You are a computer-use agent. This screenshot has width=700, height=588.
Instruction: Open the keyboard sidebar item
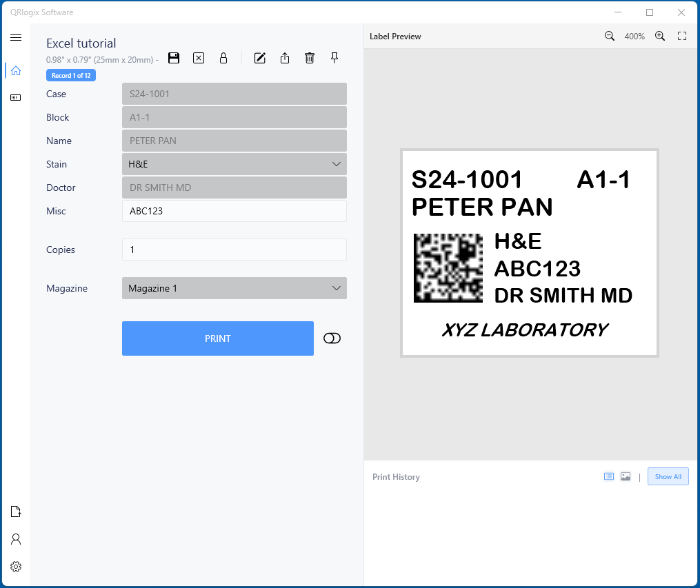click(16, 98)
